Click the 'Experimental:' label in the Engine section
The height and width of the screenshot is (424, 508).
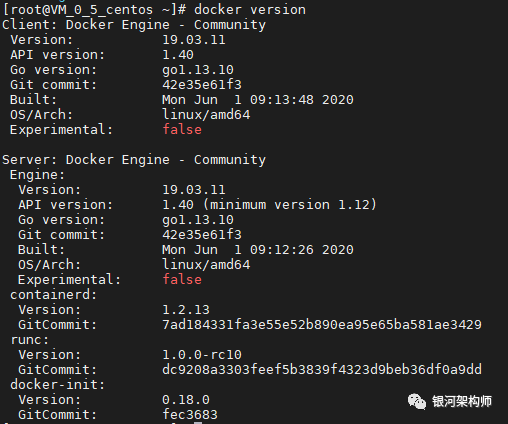69,280
